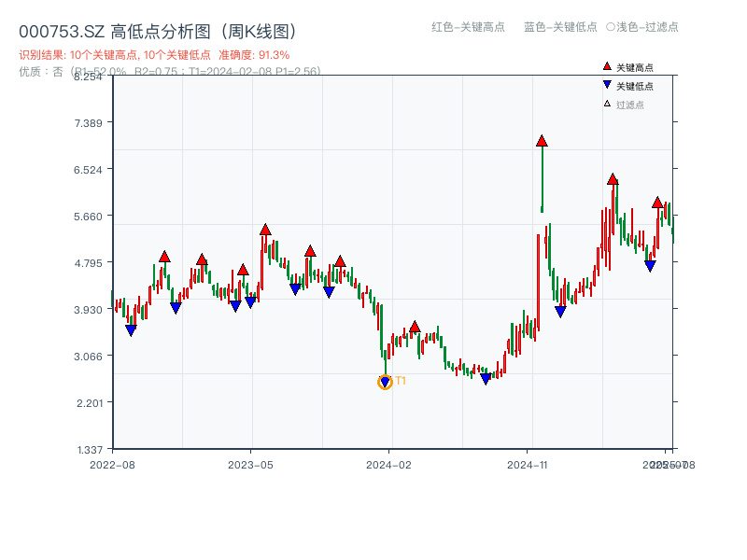This screenshot has height=560, width=747.
Task: Click the 2.201 y-axis label
Action: pyautogui.click(x=90, y=403)
